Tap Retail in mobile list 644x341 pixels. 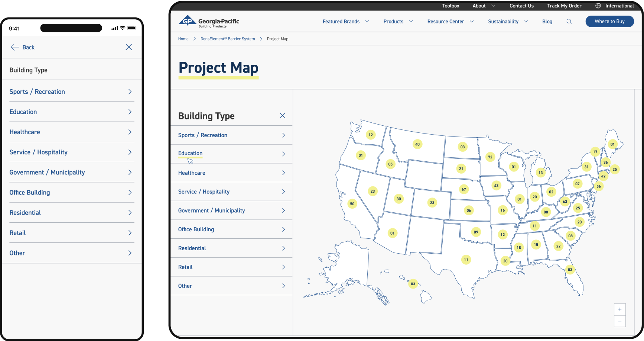[72, 233]
